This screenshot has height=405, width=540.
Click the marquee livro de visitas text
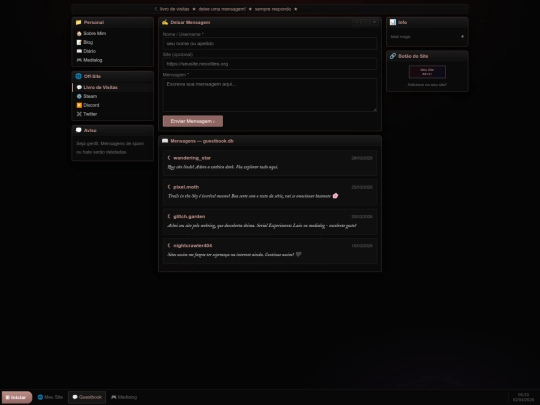click(x=174, y=9)
